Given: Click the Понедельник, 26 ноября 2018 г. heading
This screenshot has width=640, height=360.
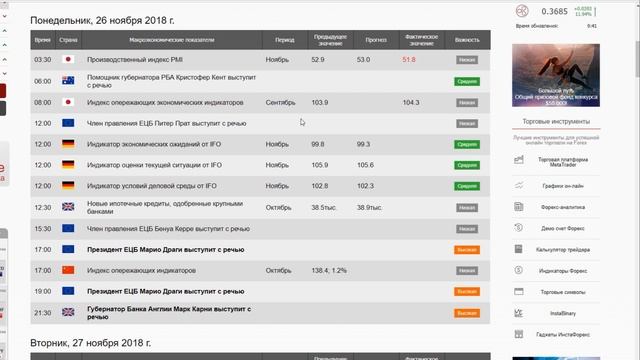Looking at the screenshot, I should pyautogui.click(x=102, y=20).
